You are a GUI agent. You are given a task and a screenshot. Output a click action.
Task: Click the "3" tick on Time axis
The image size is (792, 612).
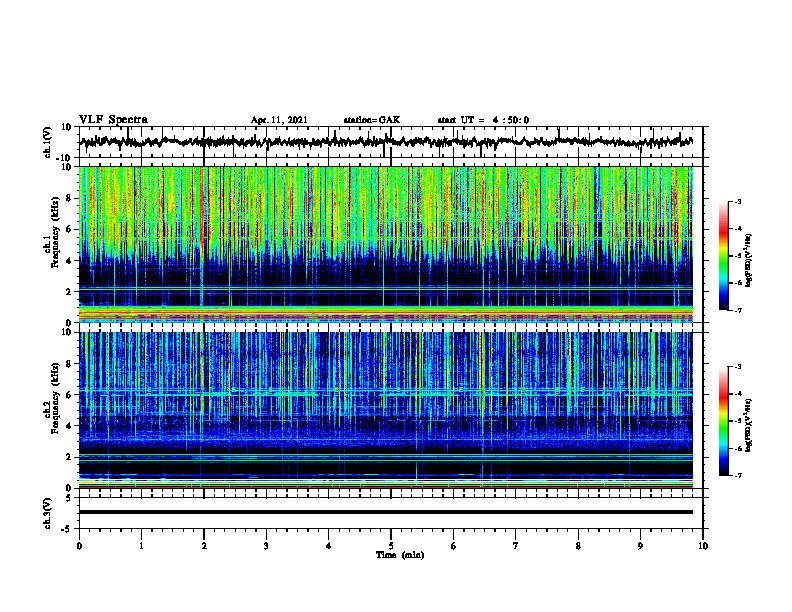point(266,546)
